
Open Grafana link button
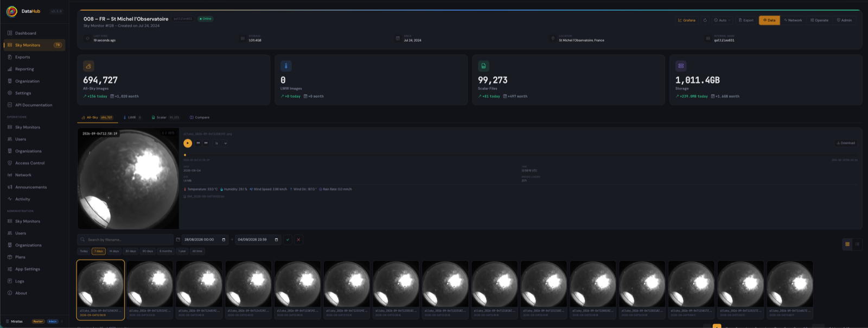coord(686,20)
